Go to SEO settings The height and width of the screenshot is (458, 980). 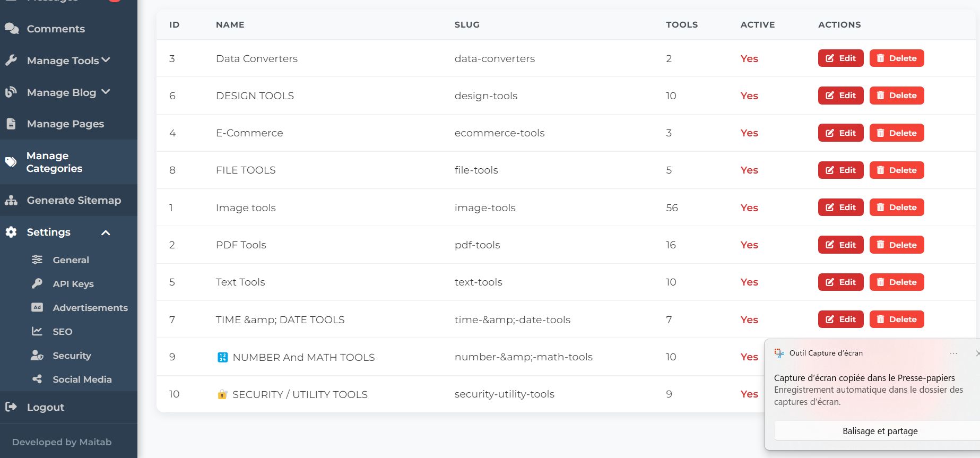point(62,332)
